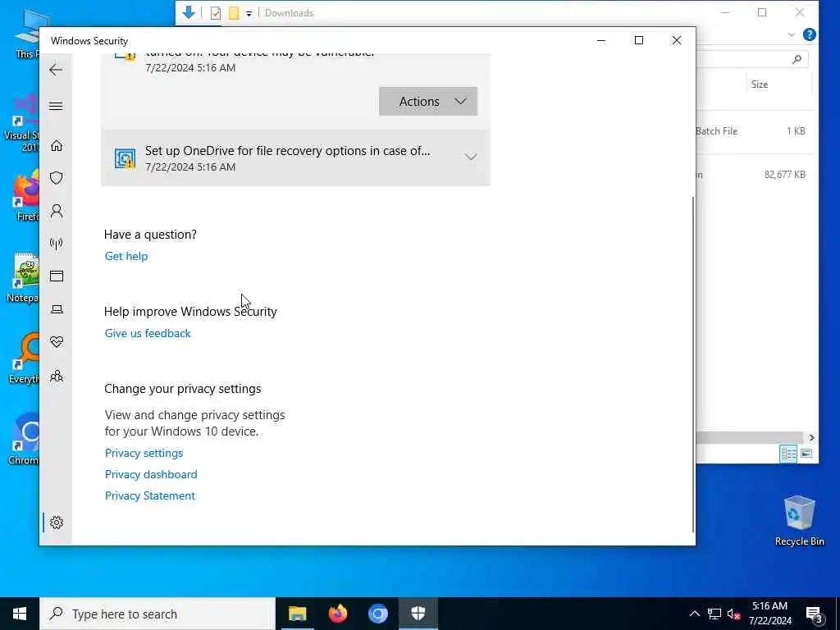Open Chromium from the taskbar
Viewport: 840px width, 630px height.
click(377, 614)
